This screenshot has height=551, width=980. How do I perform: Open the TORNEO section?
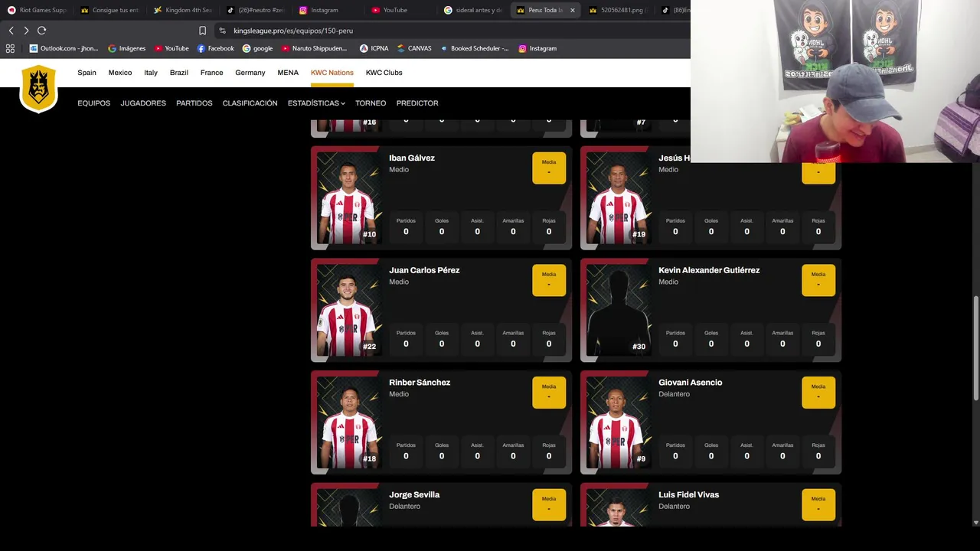pyautogui.click(x=371, y=103)
